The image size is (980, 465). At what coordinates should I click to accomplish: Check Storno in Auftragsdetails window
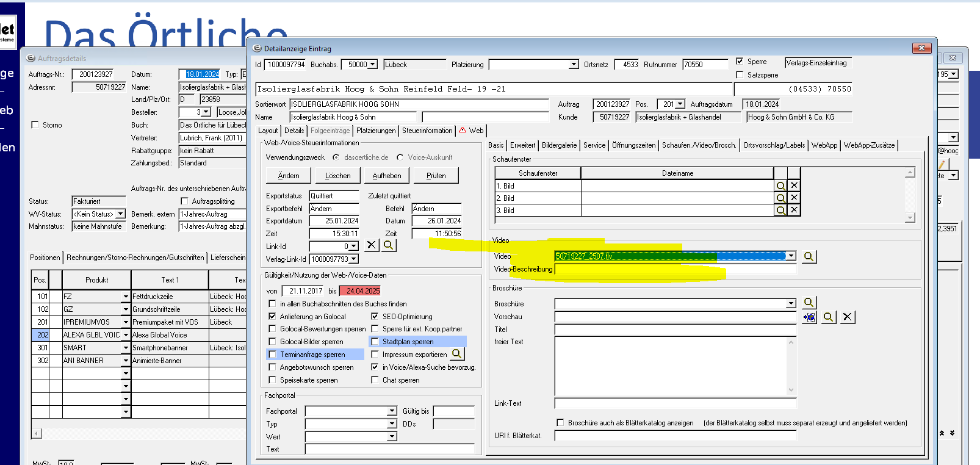pos(35,125)
